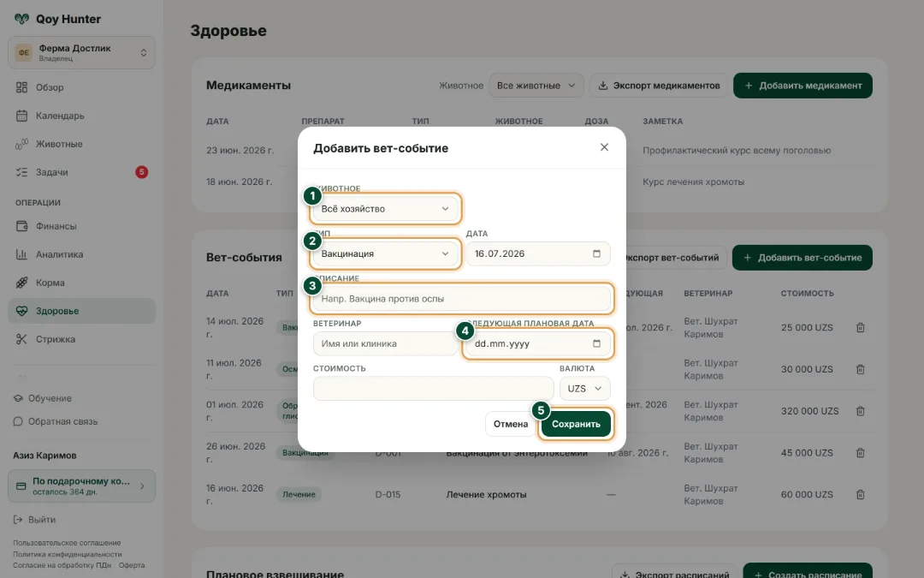Open Стрижка in the sidebar
The image size is (924, 578).
point(81,339)
